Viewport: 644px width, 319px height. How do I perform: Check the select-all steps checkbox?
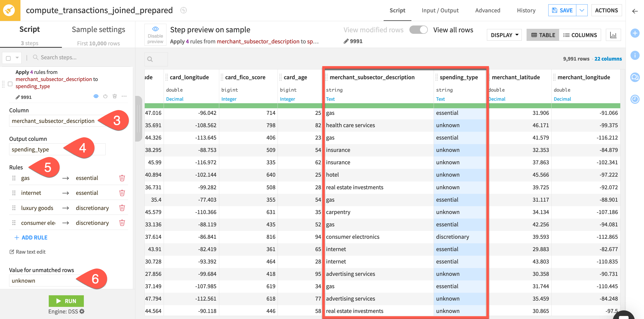tap(8, 58)
